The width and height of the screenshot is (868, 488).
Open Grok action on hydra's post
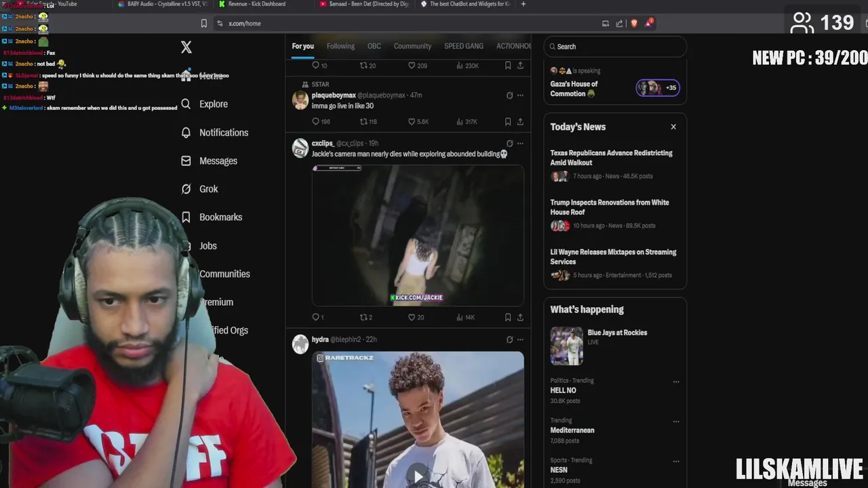[x=509, y=340]
